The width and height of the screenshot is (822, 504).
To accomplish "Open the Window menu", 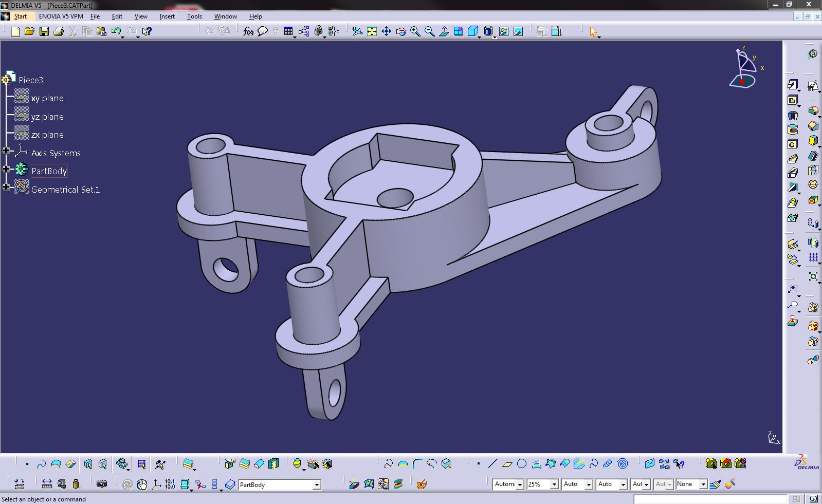I will pos(226,16).
